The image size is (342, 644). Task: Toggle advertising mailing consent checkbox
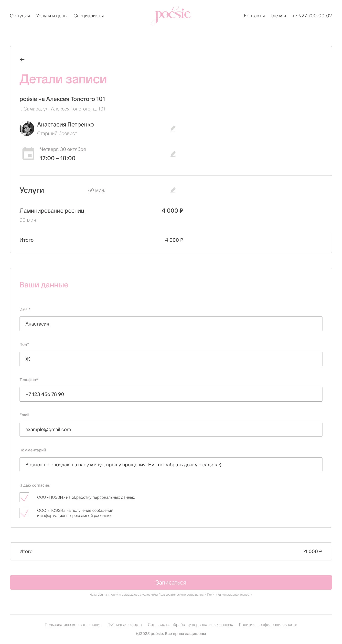pyautogui.click(x=24, y=513)
